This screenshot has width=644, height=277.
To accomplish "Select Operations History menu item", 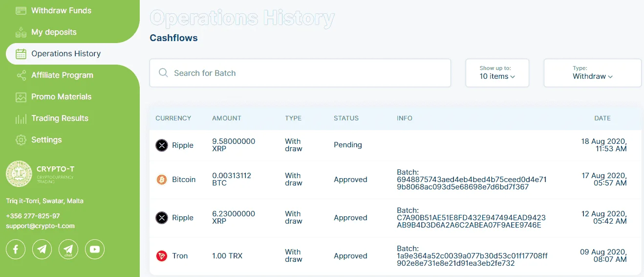I will tap(66, 54).
